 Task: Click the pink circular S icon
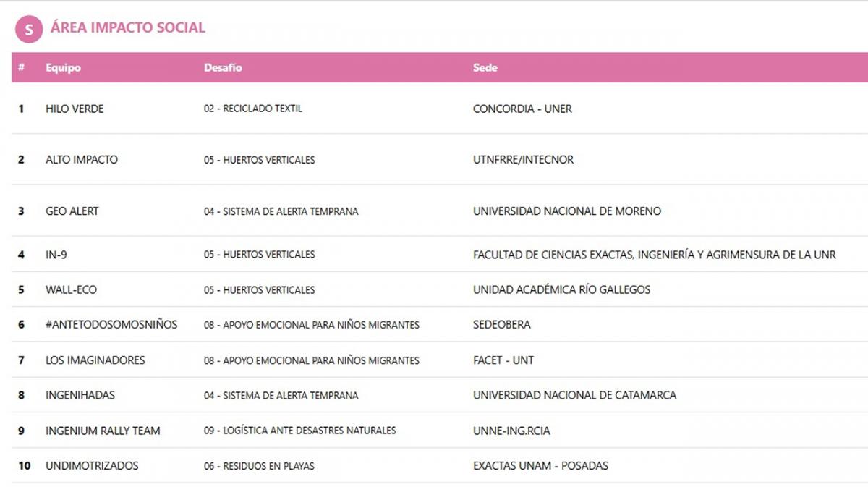29,29
